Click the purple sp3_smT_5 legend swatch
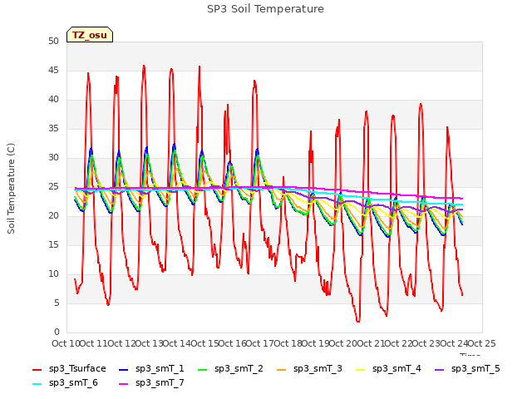Image resolution: width=532 pixels, height=399 pixels. pos(440,370)
